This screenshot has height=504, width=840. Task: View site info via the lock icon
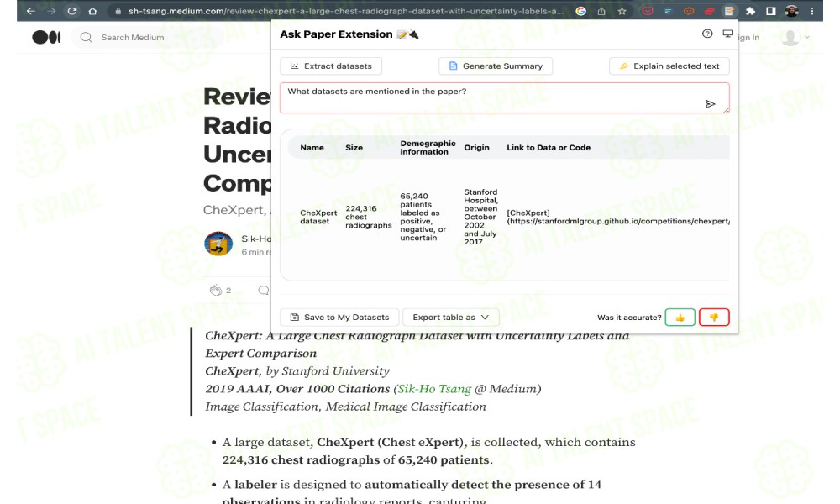(118, 11)
